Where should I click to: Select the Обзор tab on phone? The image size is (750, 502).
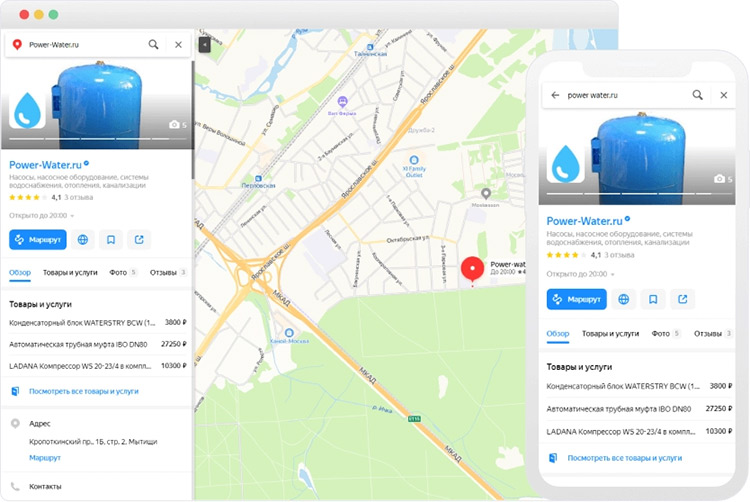point(558,334)
